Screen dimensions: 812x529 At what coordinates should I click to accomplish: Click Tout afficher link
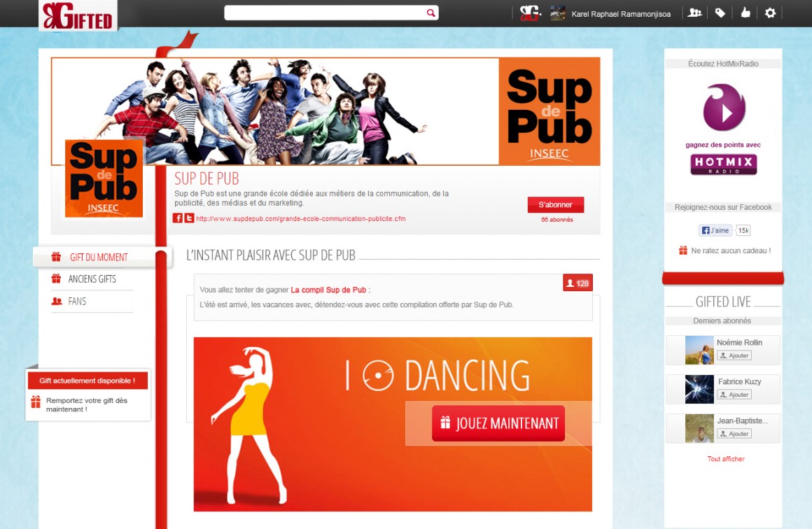pos(726,458)
